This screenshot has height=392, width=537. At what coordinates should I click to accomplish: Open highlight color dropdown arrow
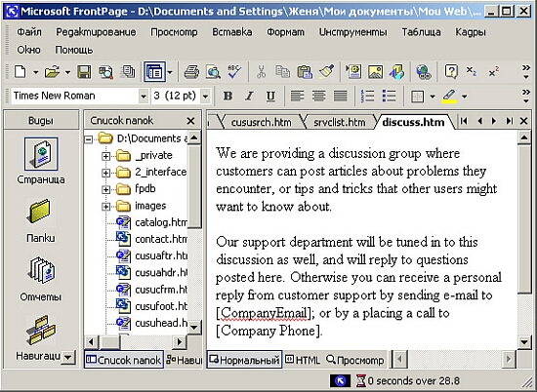[465, 97]
